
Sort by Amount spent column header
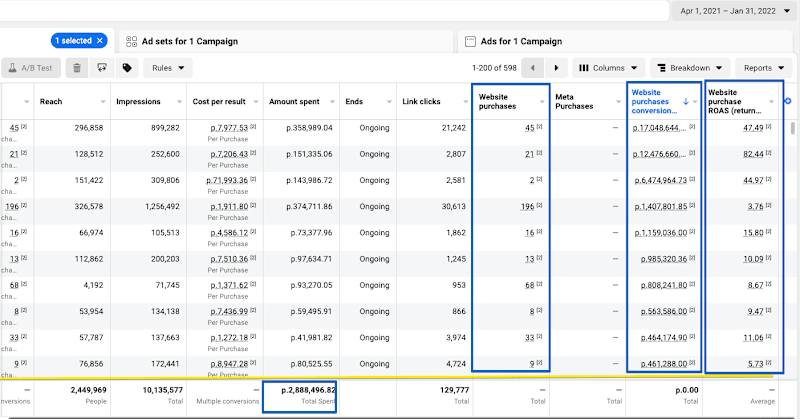(x=294, y=102)
